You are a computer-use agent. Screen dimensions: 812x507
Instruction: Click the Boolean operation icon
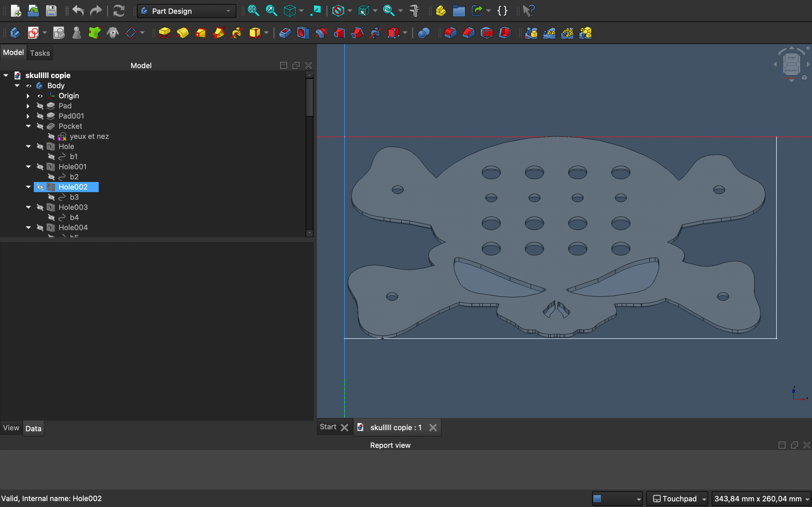click(424, 33)
